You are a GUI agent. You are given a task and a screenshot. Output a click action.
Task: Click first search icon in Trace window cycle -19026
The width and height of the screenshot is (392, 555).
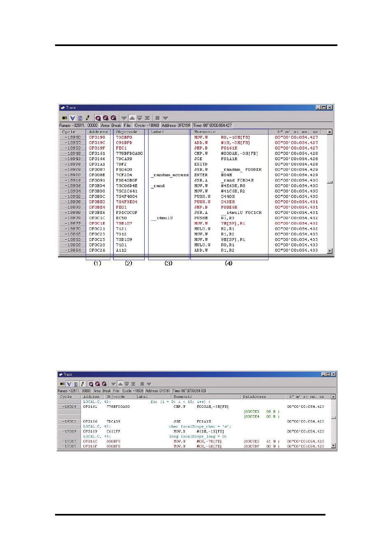pyautogui.click(x=91, y=384)
